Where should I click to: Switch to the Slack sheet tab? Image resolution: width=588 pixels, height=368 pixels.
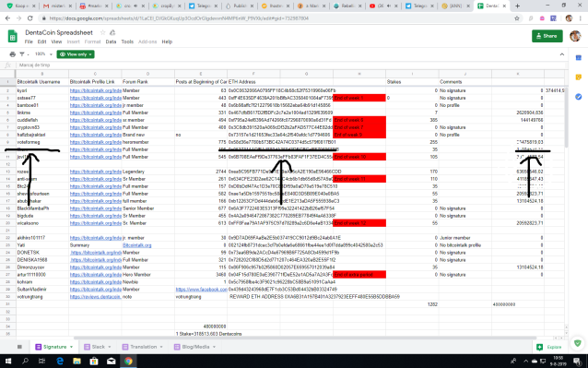tap(99, 347)
